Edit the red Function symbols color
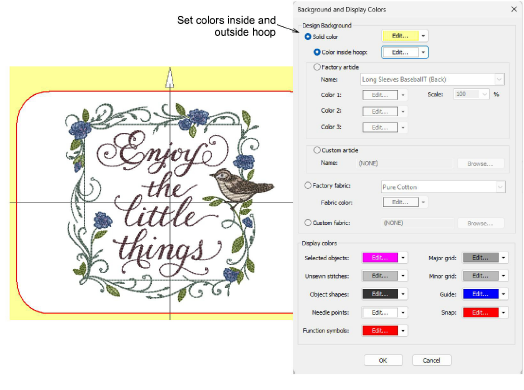 point(380,331)
